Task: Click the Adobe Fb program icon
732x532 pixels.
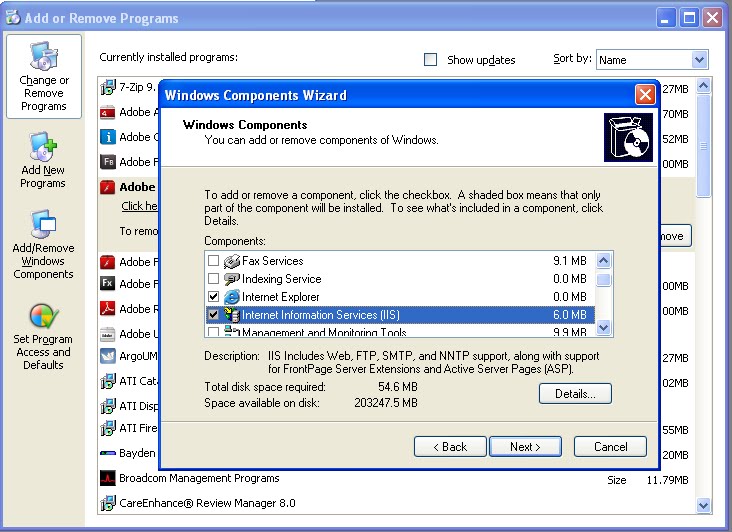Action: (x=108, y=162)
